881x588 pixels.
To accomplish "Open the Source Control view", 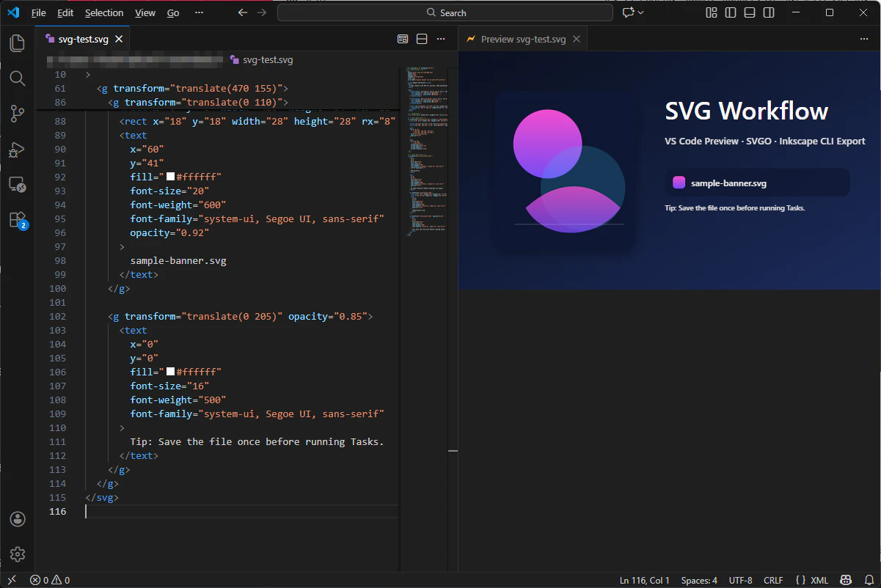I will click(x=18, y=114).
